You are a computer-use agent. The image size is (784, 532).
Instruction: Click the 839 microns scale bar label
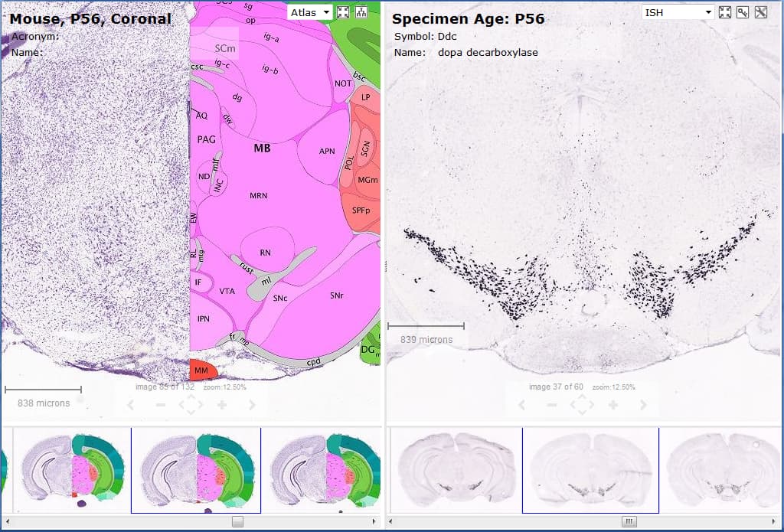[426, 340]
